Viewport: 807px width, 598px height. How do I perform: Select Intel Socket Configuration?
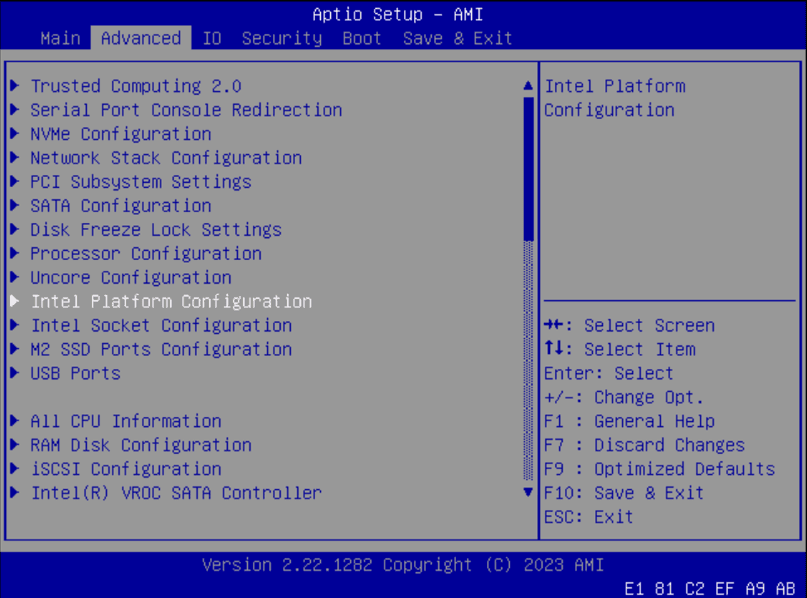161,325
